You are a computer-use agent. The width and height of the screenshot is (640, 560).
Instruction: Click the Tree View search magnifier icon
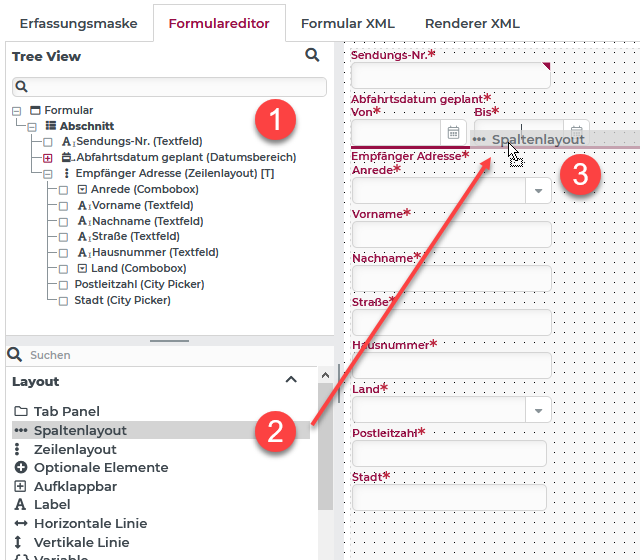pos(312,55)
